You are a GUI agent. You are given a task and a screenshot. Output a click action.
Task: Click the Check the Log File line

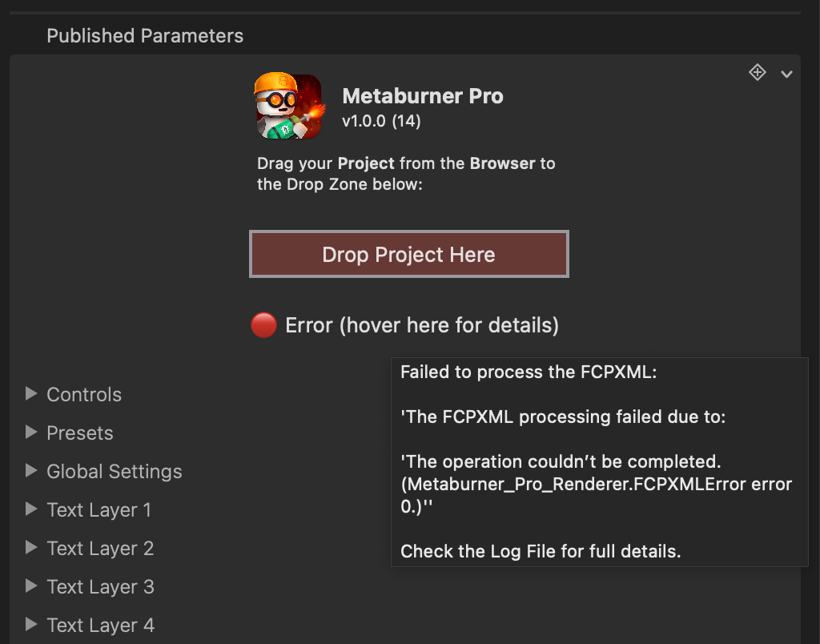[x=541, y=551]
